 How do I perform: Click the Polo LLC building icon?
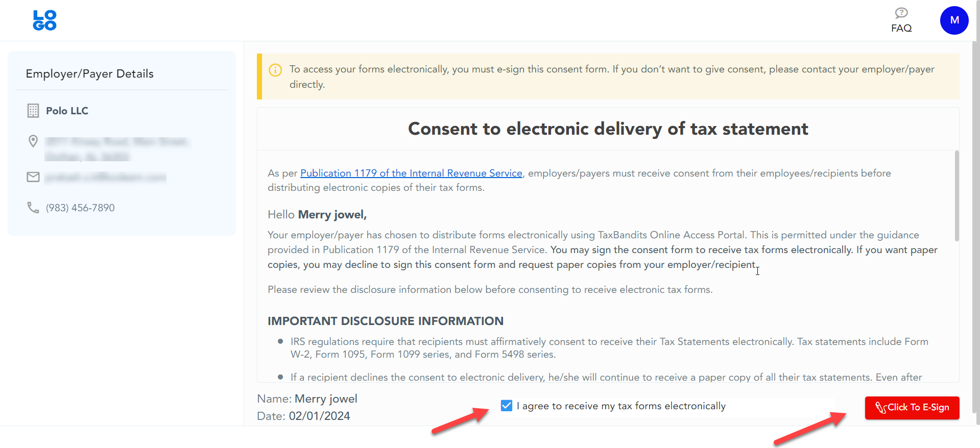(33, 111)
